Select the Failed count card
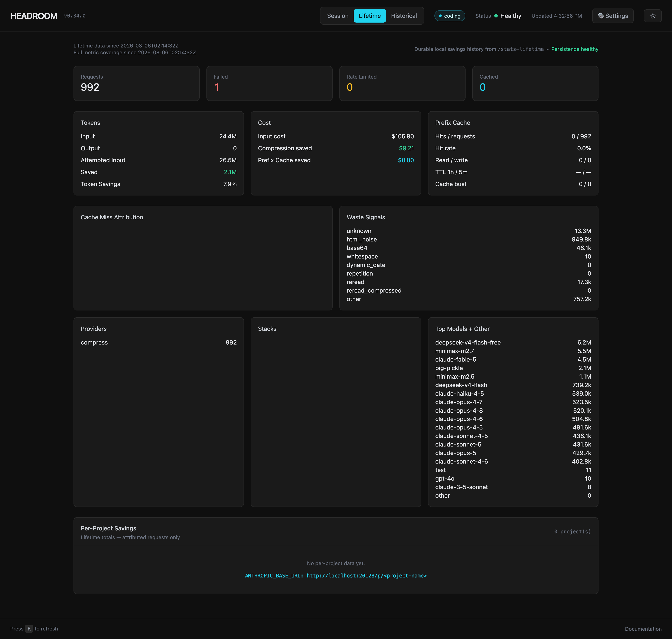 click(269, 83)
